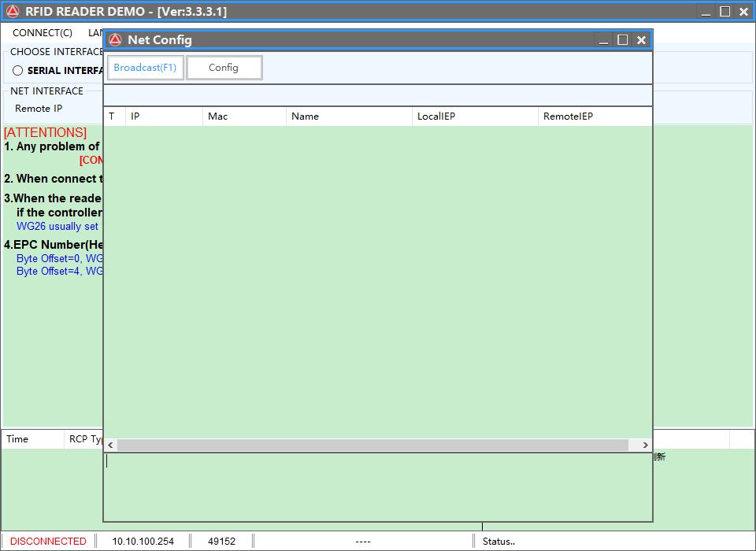
Task: Minimize the RFID READER DEMO main window
Action: coord(706,12)
